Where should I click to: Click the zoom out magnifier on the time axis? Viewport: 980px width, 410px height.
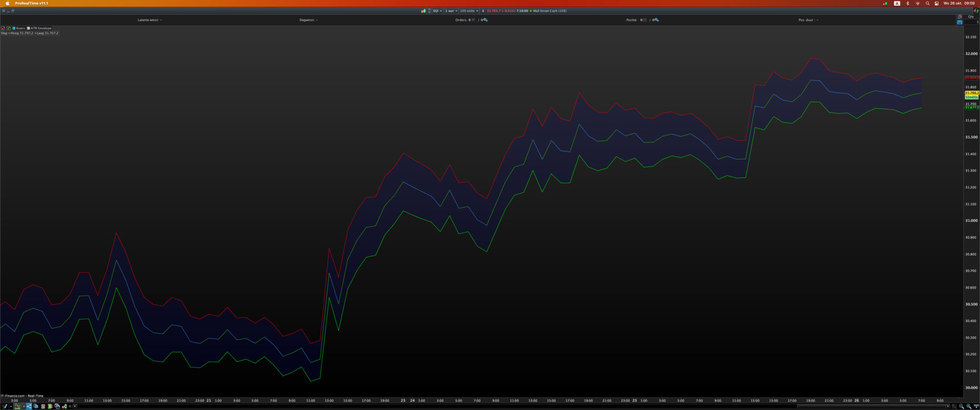pos(961,406)
